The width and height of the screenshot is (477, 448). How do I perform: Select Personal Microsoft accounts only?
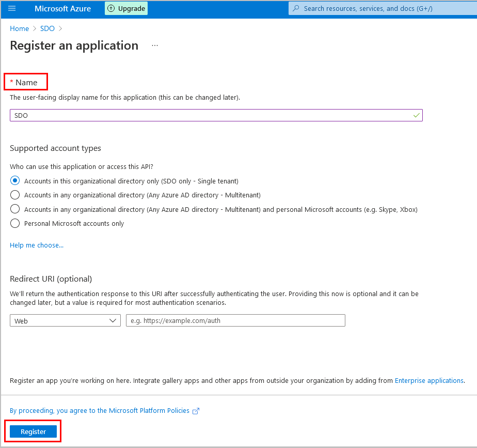click(x=15, y=223)
